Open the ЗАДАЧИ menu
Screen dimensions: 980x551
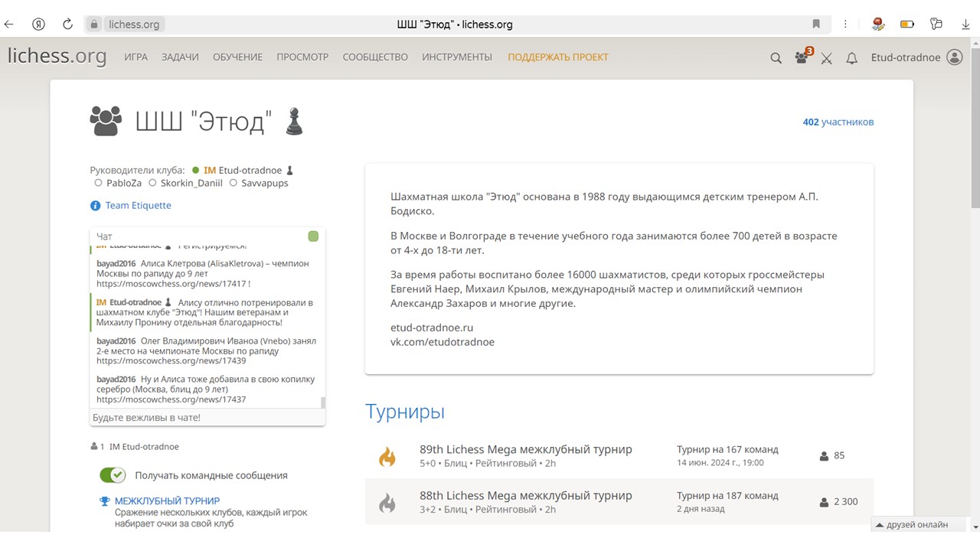(180, 57)
